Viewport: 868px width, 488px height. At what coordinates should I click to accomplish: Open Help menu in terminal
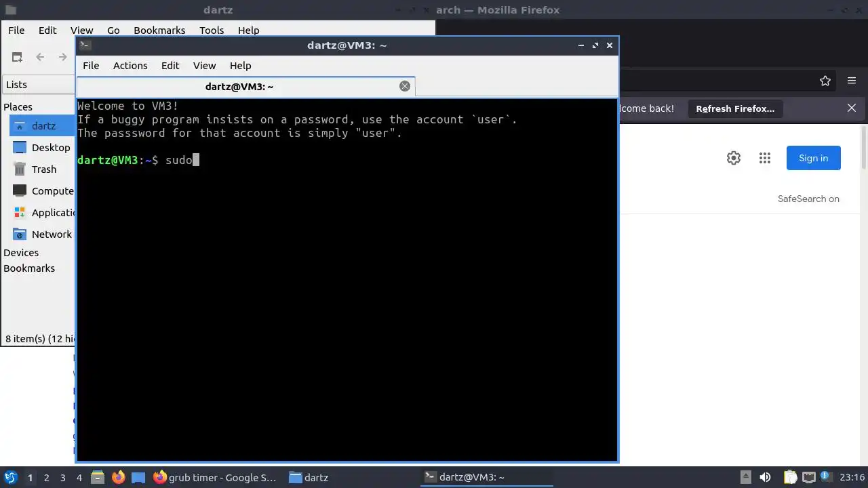tap(240, 66)
